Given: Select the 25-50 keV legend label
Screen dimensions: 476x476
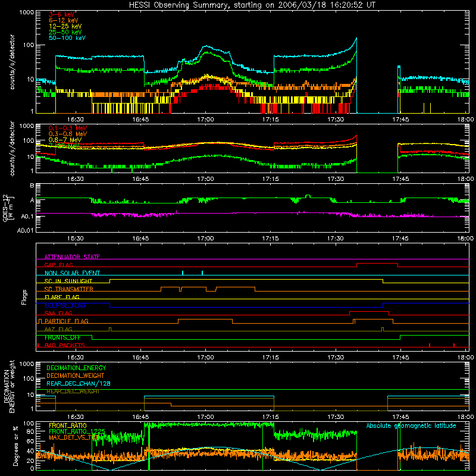Looking at the screenshot, I should [65, 32].
